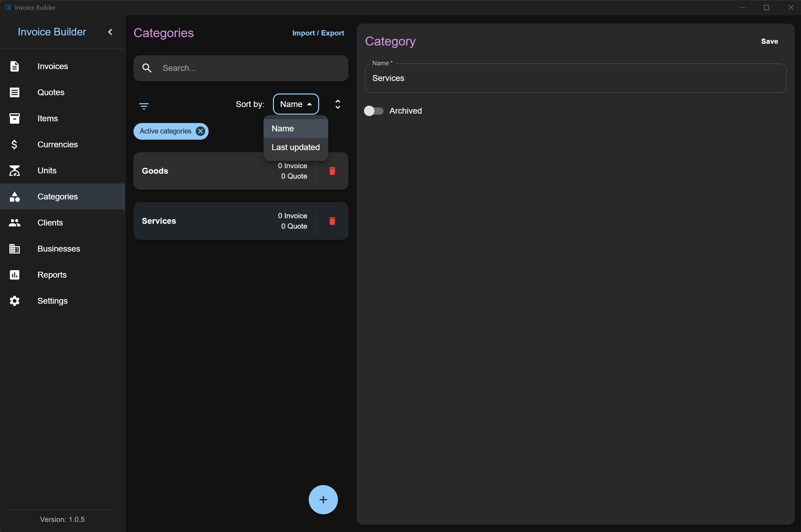Click the Archived label text
This screenshot has height=532, width=801.
coord(405,111)
